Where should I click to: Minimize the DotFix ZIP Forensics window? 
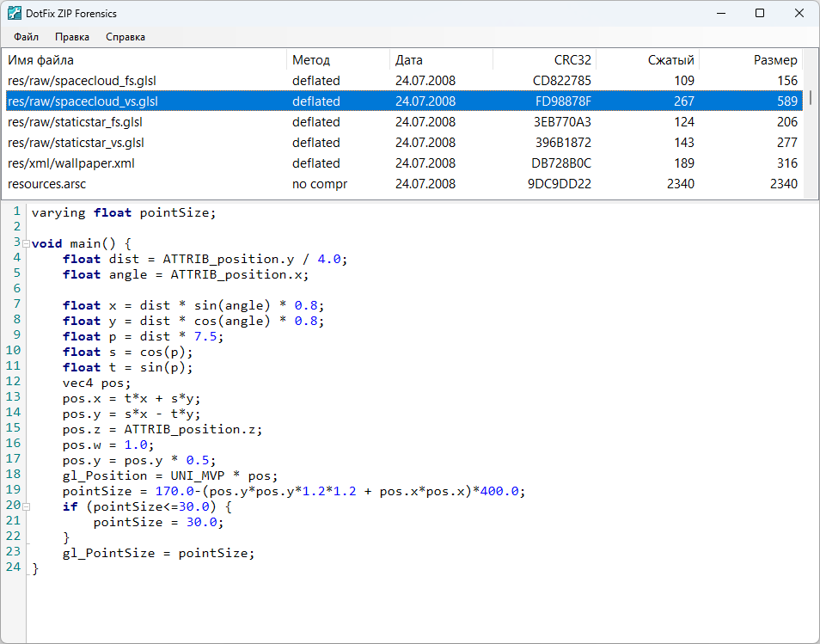coord(721,13)
